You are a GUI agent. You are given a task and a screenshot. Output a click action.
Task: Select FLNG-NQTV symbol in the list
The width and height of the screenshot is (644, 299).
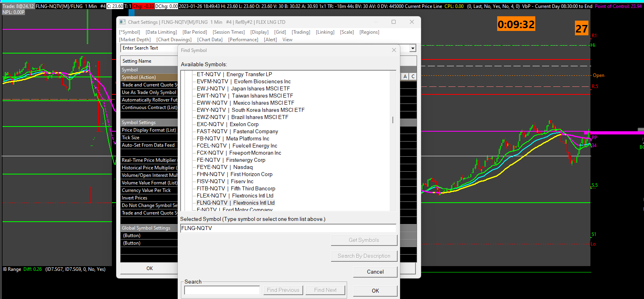click(236, 203)
